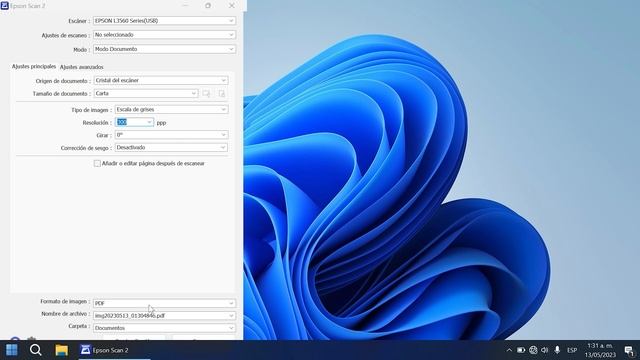Maximize the Epson Scan 2 window

(208, 6)
